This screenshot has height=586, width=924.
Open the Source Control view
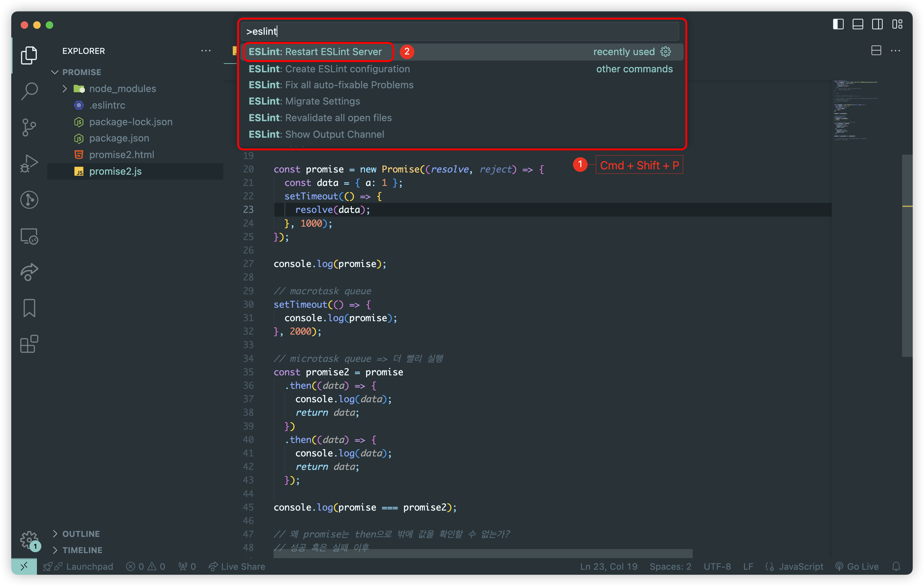pyautogui.click(x=29, y=127)
